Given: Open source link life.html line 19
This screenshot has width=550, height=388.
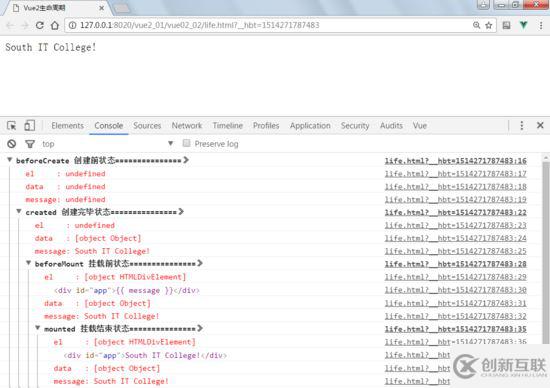Looking at the screenshot, I should tap(456, 200).
